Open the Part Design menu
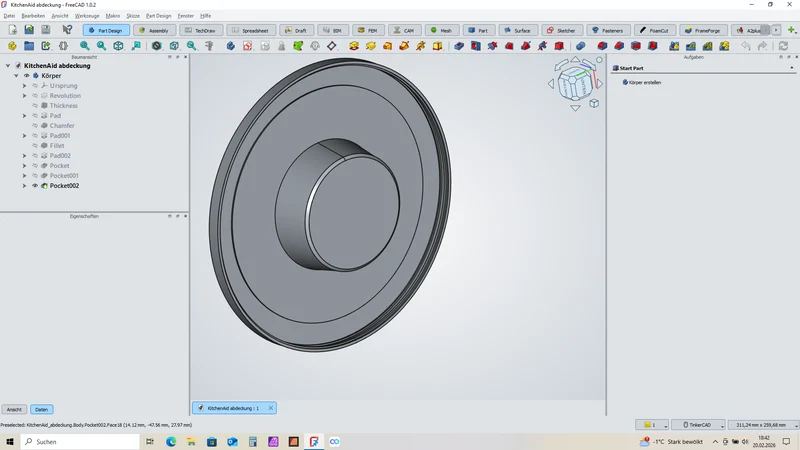This screenshot has height=450, width=800. [x=159, y=16]
